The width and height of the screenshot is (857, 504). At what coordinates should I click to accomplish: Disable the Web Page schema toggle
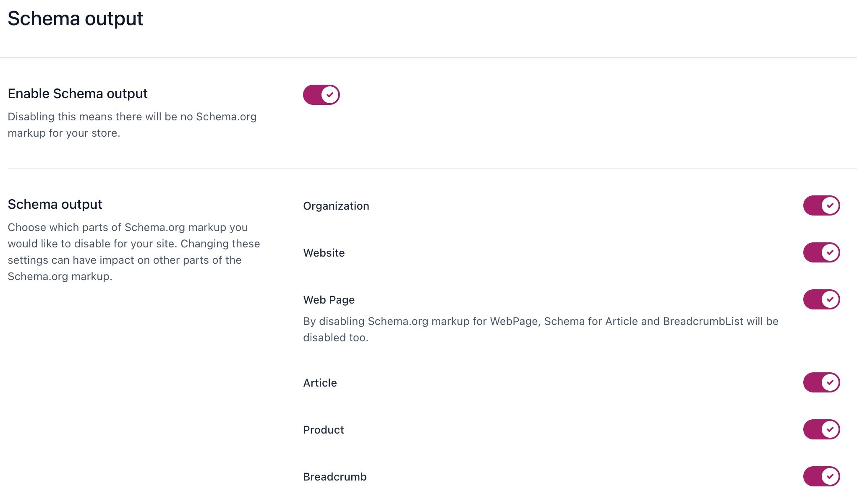point(821,299)
